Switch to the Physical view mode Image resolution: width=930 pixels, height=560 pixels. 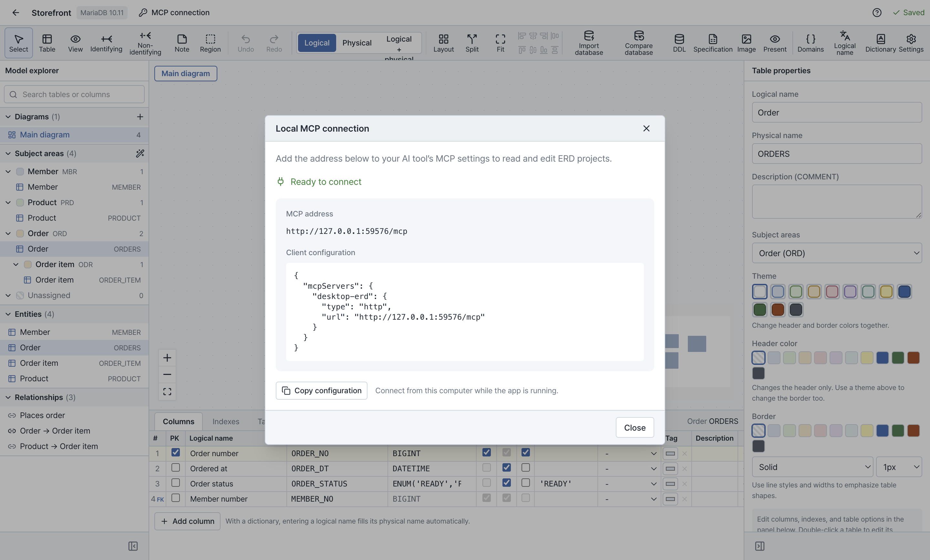[357, 43]
